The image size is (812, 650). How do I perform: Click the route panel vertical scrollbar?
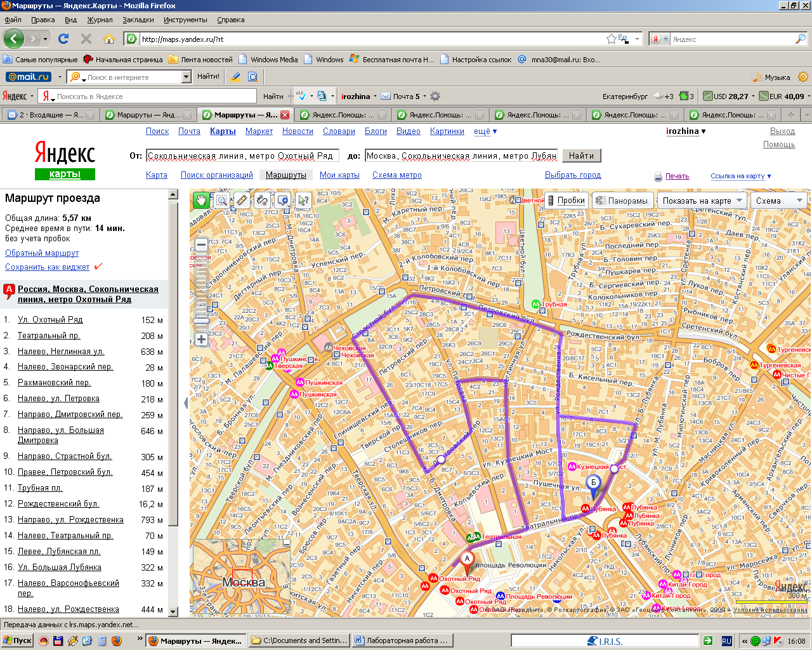173,363
